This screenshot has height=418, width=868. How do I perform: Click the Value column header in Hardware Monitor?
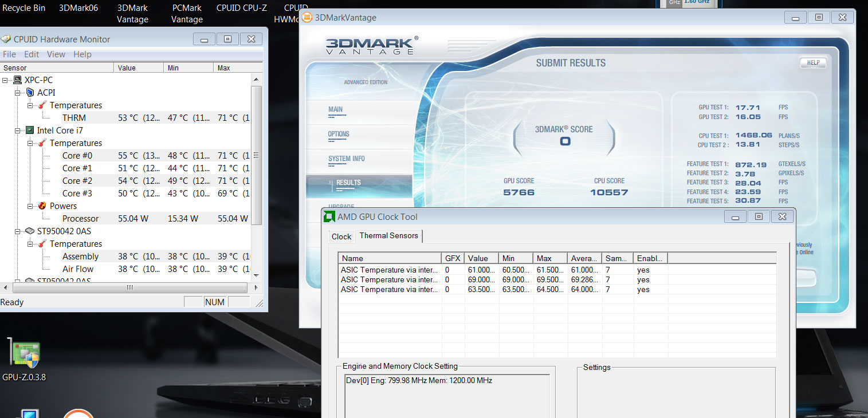point(139,68)
